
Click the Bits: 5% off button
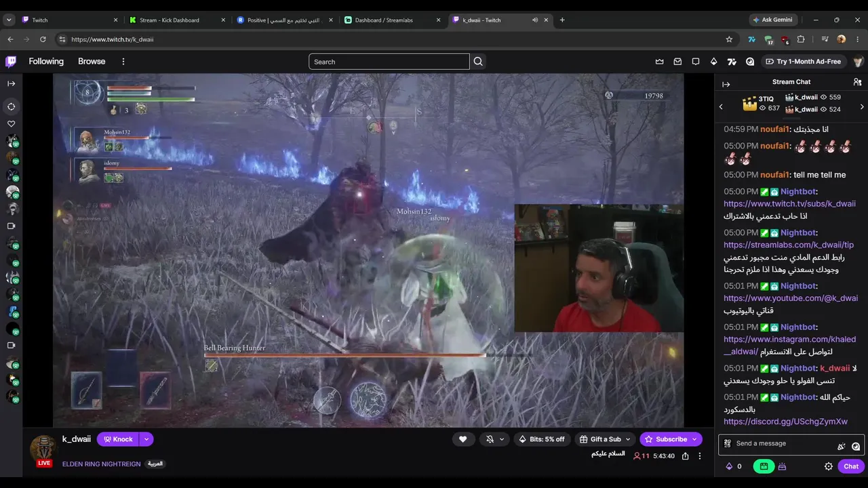click(x=541, y=439)
